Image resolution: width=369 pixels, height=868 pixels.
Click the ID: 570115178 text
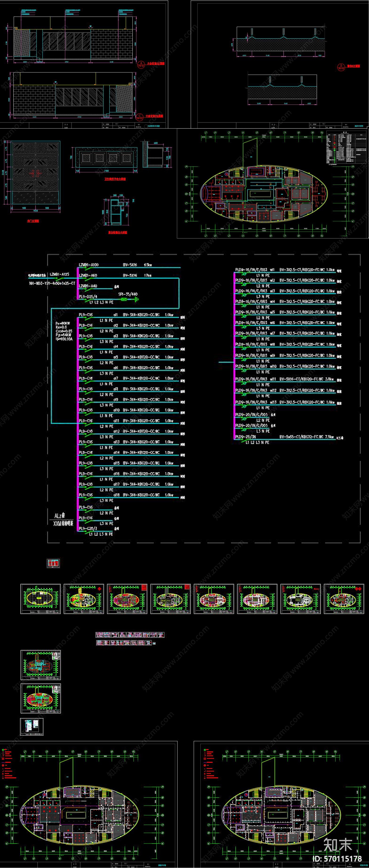(337, 859)
